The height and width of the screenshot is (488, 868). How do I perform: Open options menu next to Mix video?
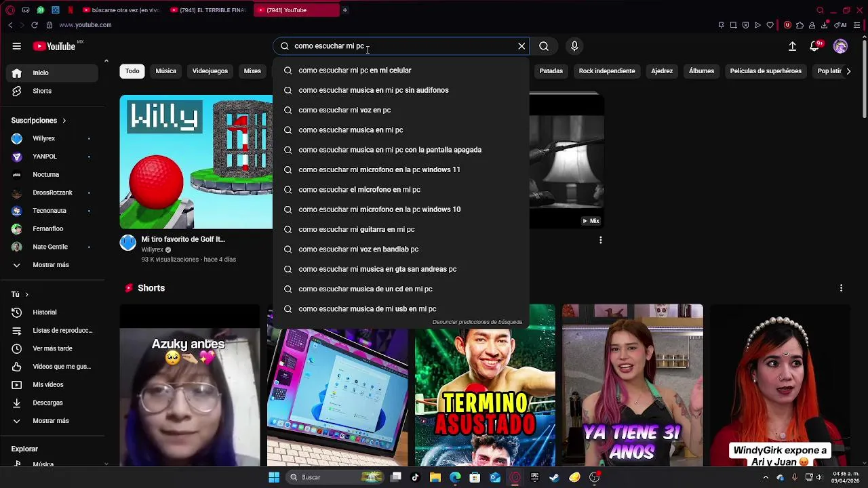[600, 240]
